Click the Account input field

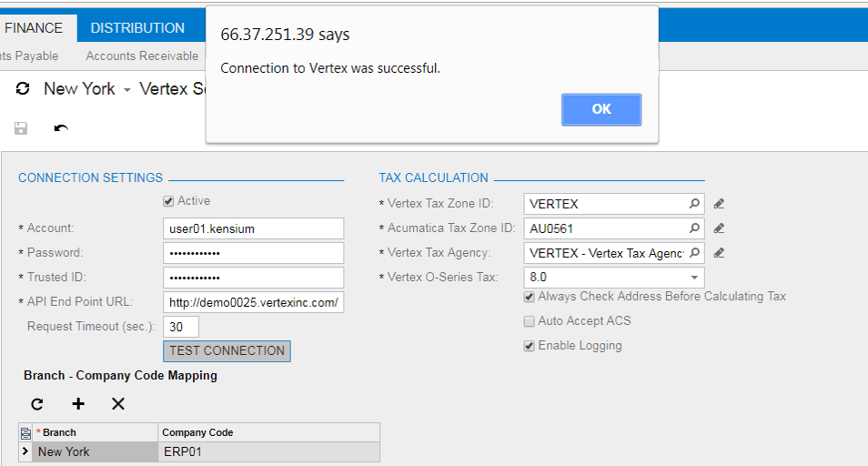tap(254, 228)
